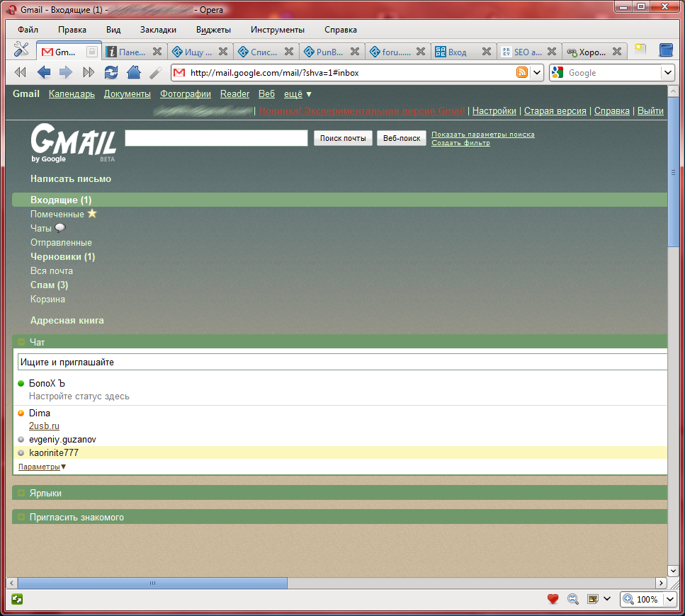Go to browser Home page icon
Viewport: 685px width, 616px height.
click(133, 72)
